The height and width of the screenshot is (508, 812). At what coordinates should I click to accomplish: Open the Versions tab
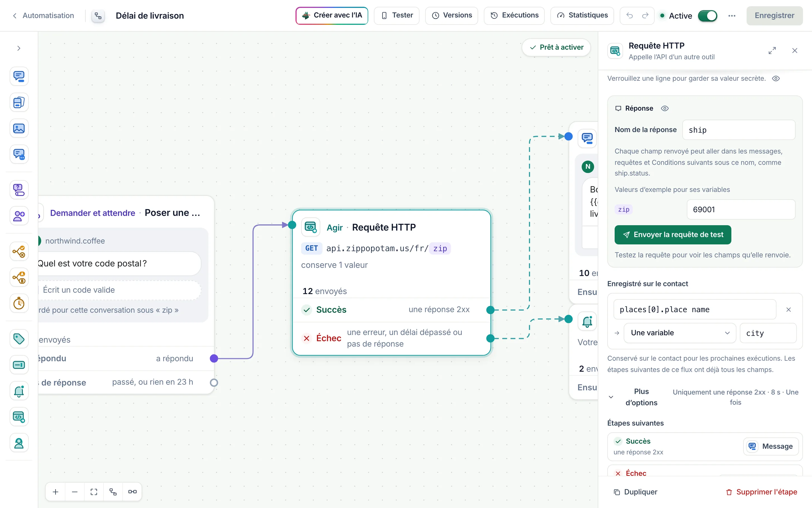pos(452,16)
